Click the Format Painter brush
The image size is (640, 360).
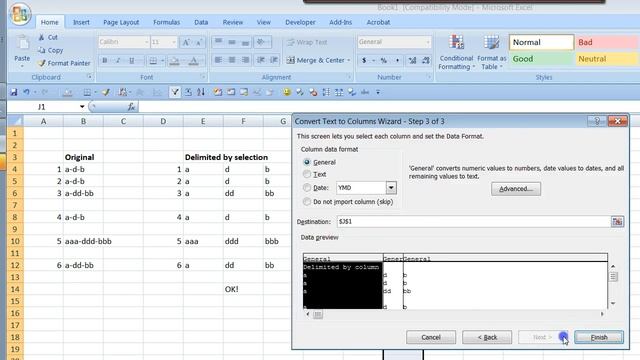[x=42, y=63]
